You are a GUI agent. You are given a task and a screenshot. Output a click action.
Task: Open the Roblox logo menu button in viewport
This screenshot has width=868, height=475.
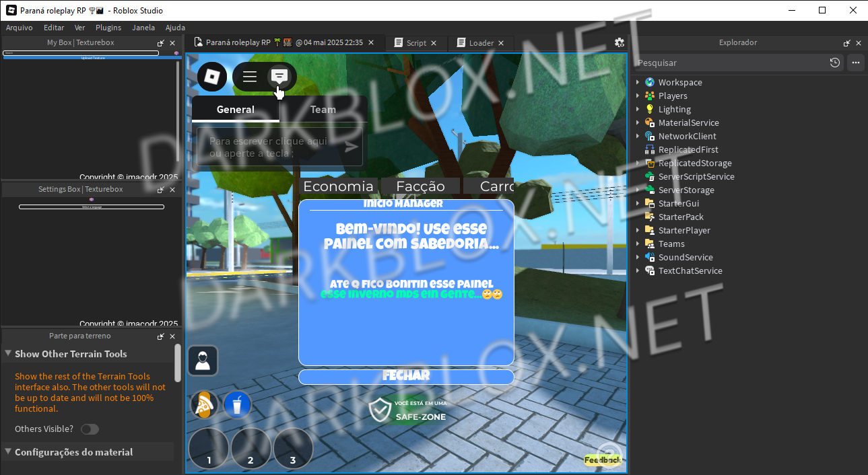coord(212,77)
